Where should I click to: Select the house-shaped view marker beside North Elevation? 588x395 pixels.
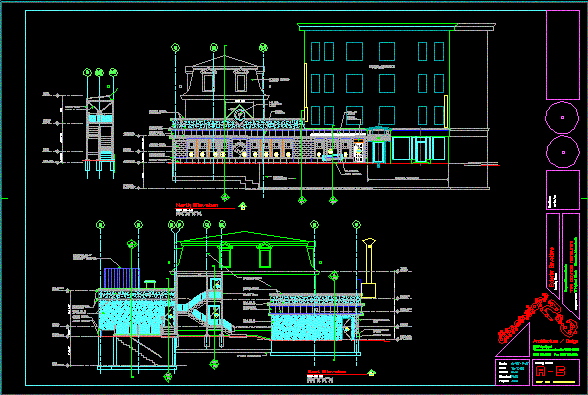(243, 206)
